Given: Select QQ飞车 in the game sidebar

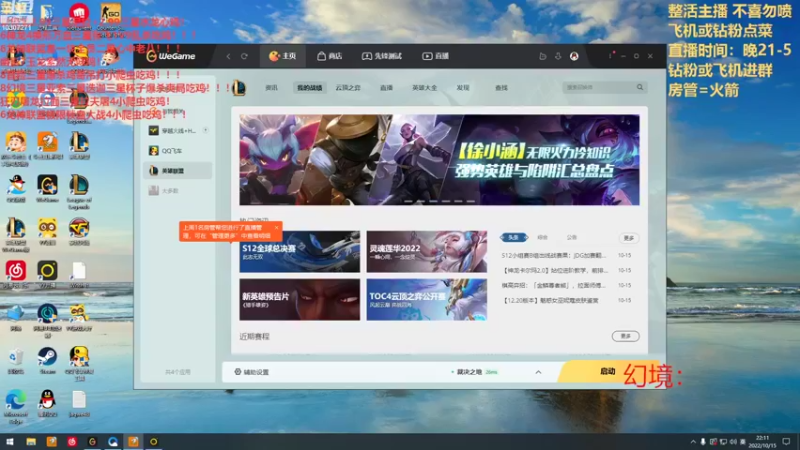Looking at the screenshot, I should click(178, 151).
